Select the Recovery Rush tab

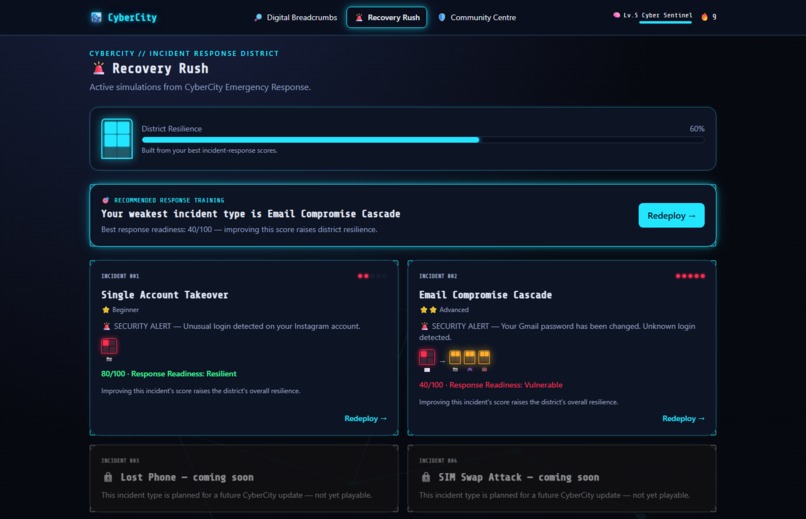[387, 17]
